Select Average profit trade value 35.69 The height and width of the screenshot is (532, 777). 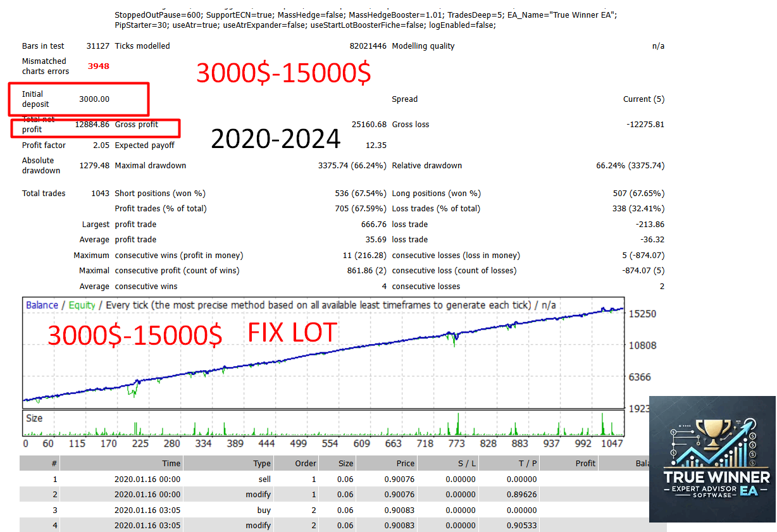376,240
